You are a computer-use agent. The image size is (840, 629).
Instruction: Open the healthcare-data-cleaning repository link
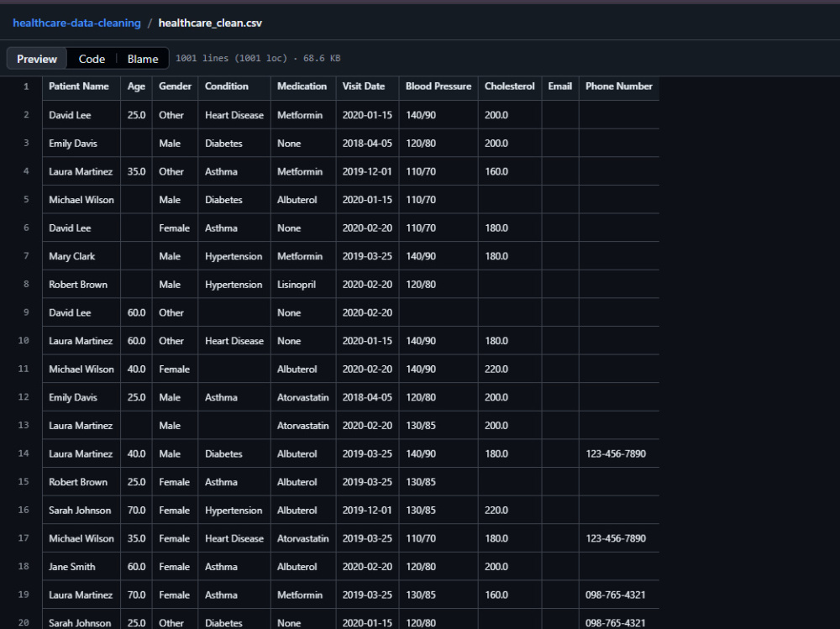76,23
